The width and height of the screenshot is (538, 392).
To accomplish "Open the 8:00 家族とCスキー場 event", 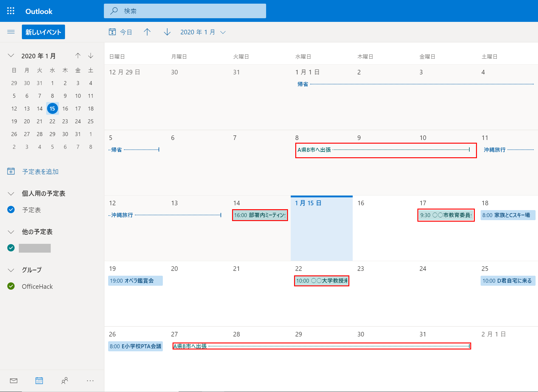I will pyautogui.click(x=508, y=215).
